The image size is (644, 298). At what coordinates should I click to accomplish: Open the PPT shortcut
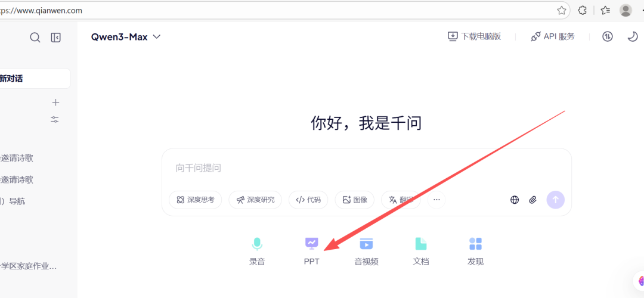point(312,251)
